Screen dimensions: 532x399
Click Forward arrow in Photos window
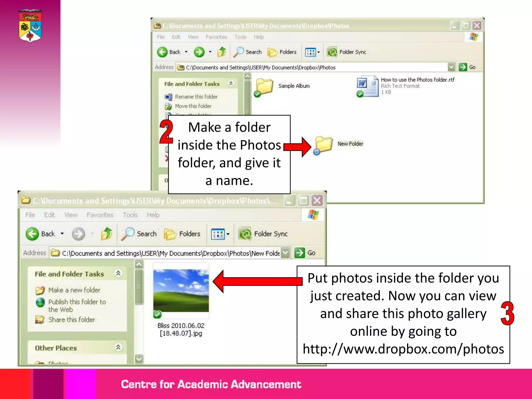(199, 52)
